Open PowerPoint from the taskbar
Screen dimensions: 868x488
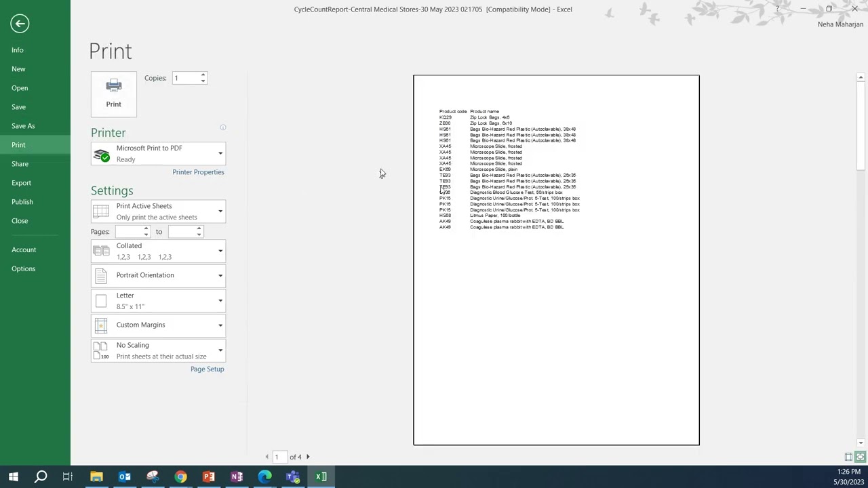pos(209,476)
